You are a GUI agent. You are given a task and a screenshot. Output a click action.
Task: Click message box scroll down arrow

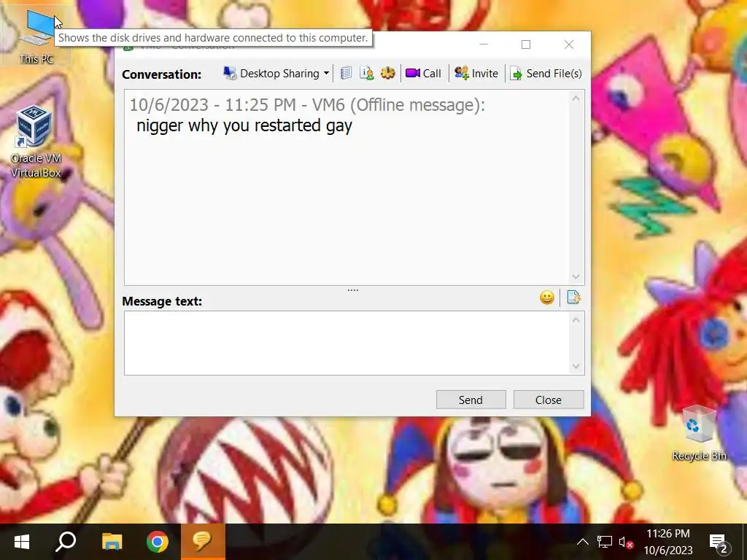pyautogui.click(x=576, y=366)
